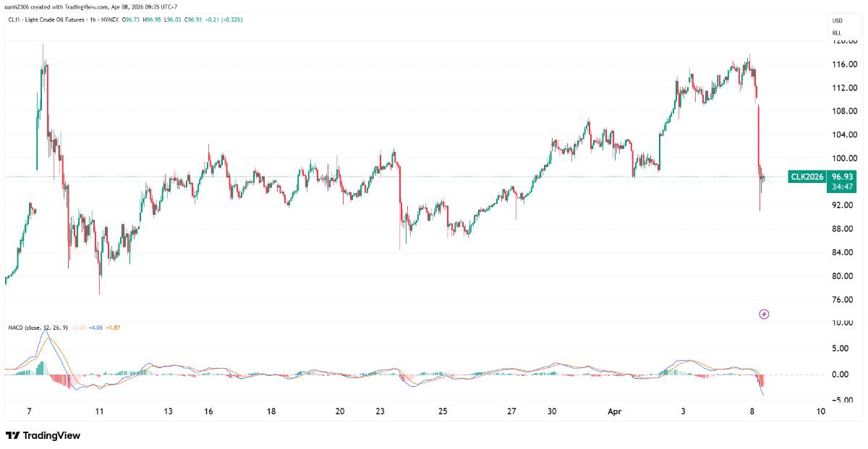Click date 30 on the time axis
This screenshot has height=449, width=868.
point(552,411)
